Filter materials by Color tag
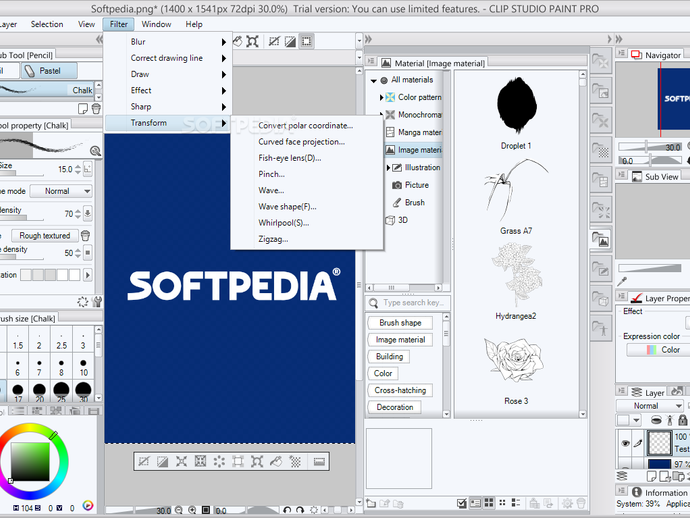This screenshot has width=690, height=518. point(383,373)
